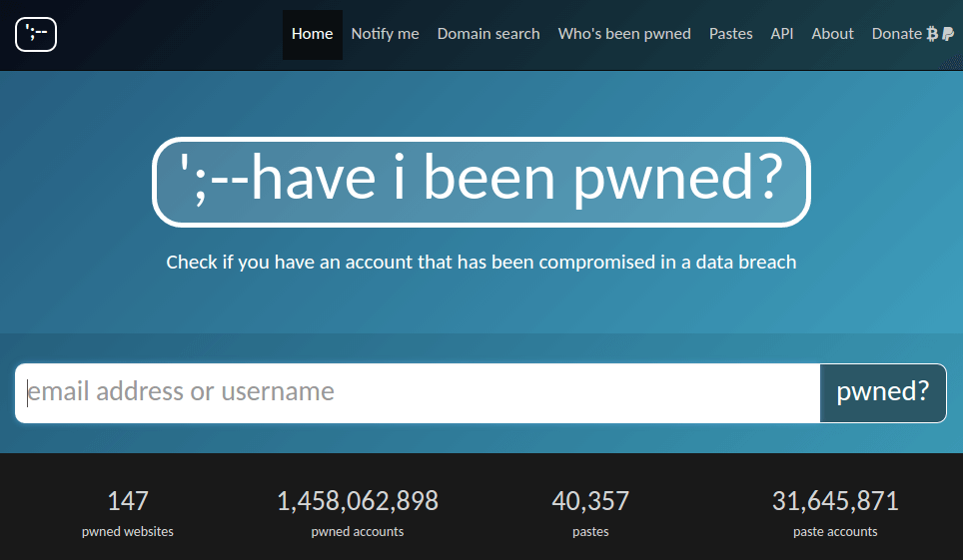Screen dimensions: 963x560
Task: Click the Bitcoin donate icon
Action: point(932,34)
